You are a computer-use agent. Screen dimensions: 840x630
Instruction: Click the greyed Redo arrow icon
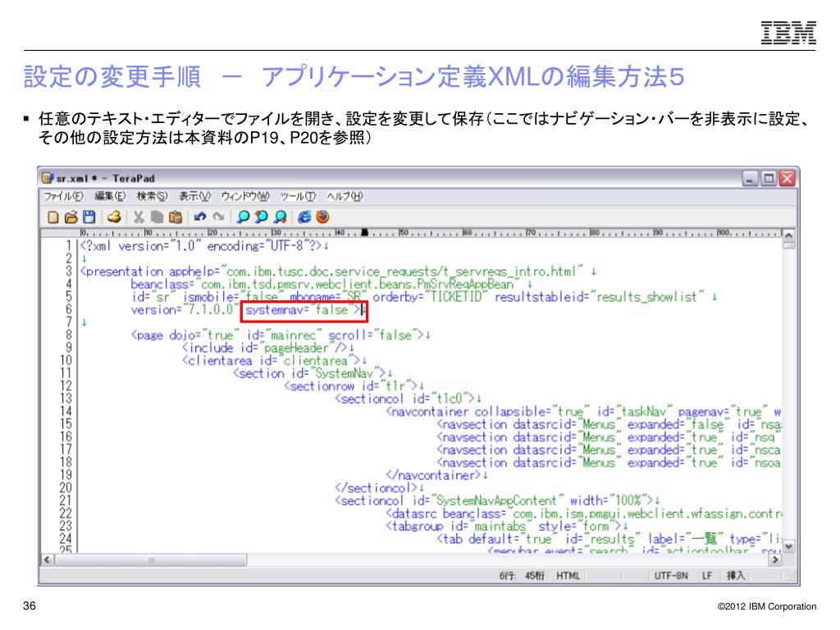[x=218, y=217]
